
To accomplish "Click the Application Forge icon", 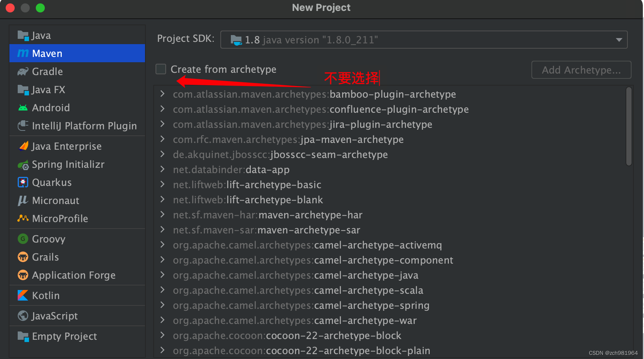I will (23, 275).
